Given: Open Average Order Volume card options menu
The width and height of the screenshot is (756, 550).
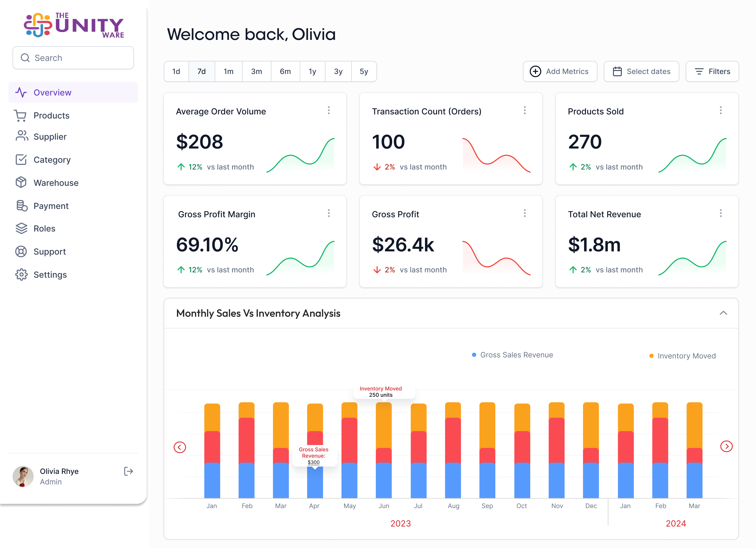Looking at the screenshot, I should point(329,110).
